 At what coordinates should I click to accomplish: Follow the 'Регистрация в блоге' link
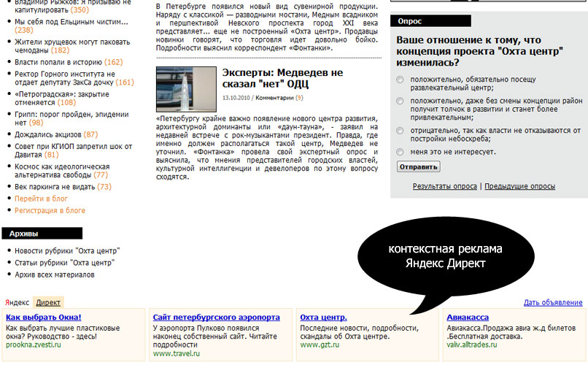50,210
